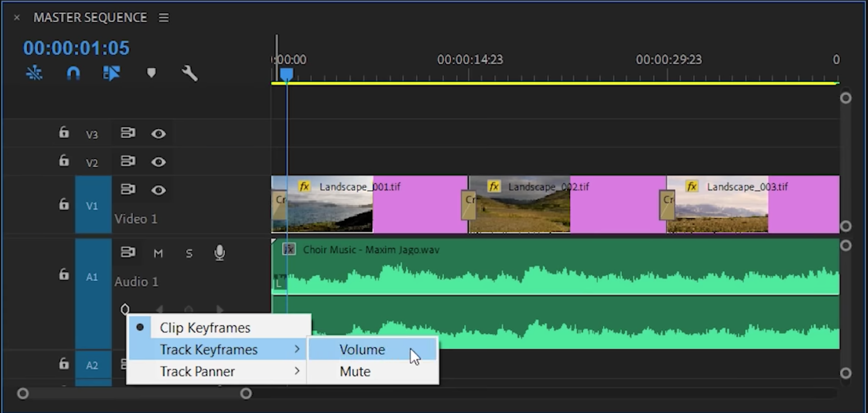Click the blue playhead marker
Viewport: 868px width, 413px height.
coord(286,74)
